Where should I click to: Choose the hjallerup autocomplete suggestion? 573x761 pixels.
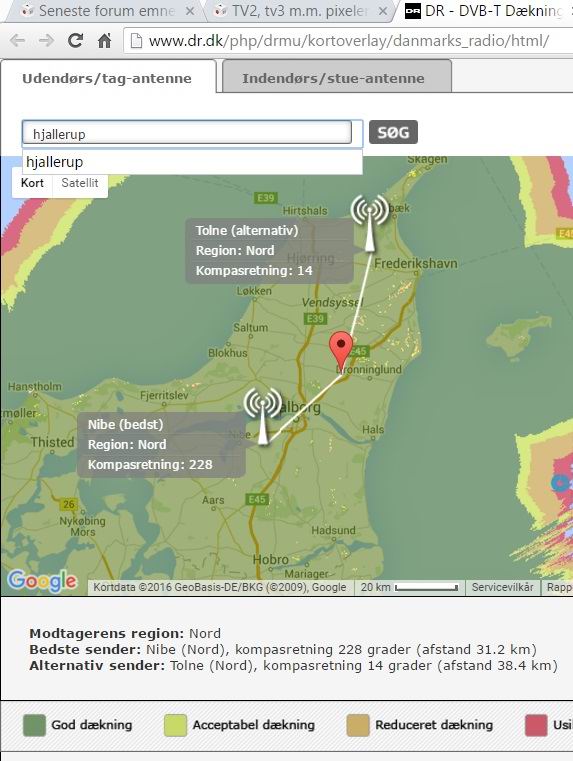(192, 162)
